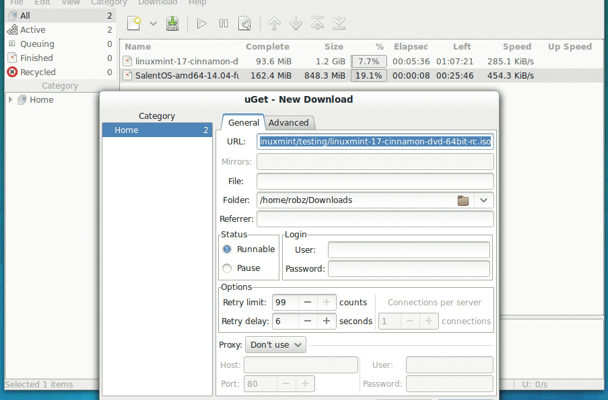Click the 19.1% progress bar
This screenshot has height=400, width=608.
click(369, 75)
